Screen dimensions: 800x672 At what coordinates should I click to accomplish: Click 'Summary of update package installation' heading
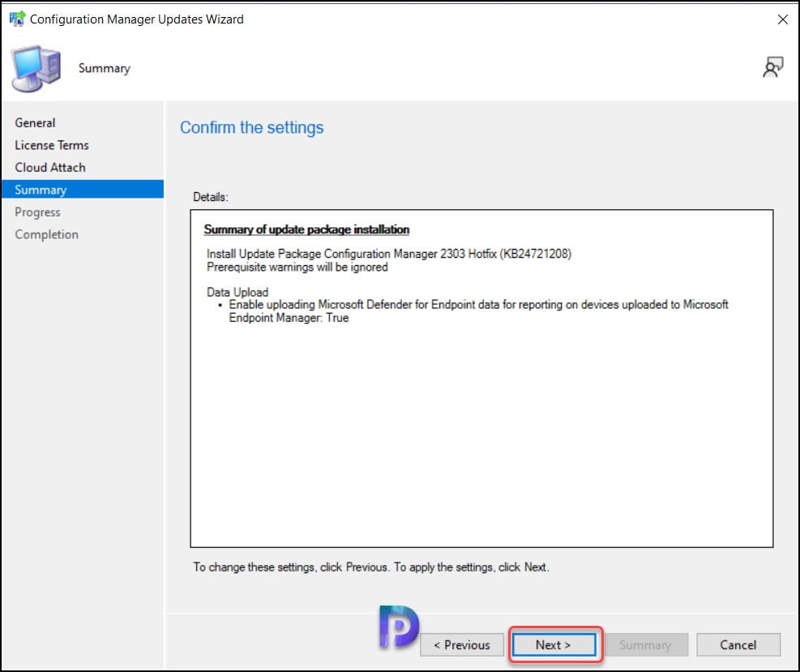point(306,229)
